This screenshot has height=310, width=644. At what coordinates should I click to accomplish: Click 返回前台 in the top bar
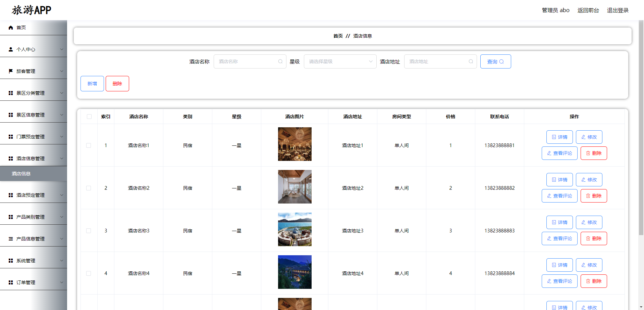pyautogui.click(x=588, y=10)
